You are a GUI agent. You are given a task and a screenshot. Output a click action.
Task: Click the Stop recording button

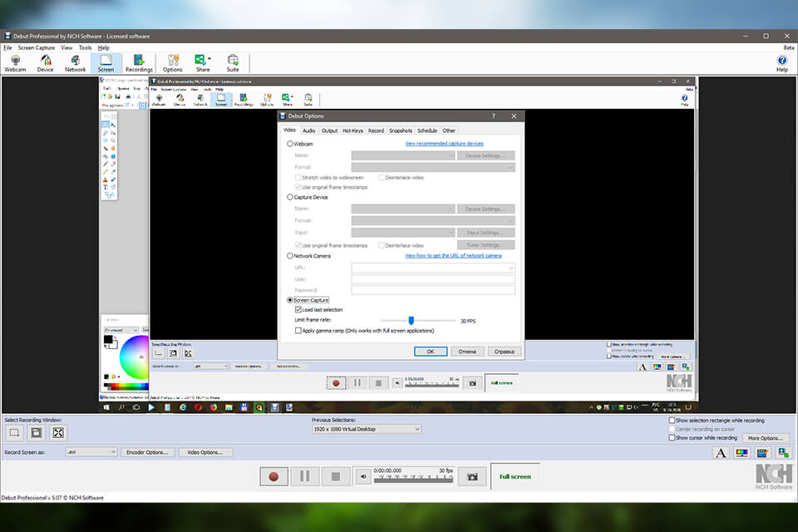pyautogui.click(x=335, y=476)
